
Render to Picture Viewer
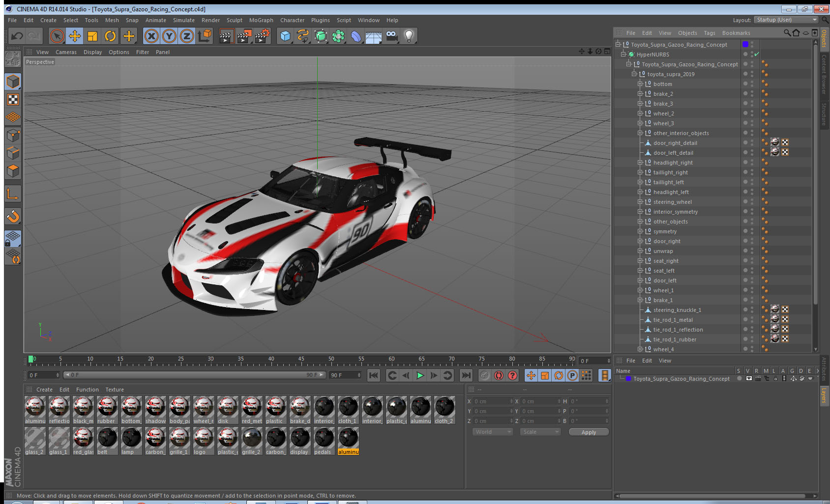pos(244,36)
